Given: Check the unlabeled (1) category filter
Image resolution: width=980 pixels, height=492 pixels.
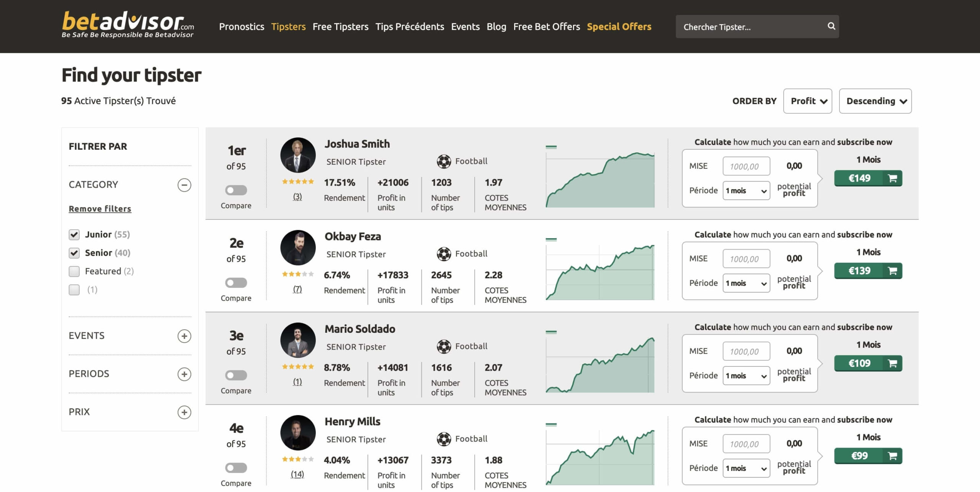Looking at the screenshot, I should pos(74,290).
